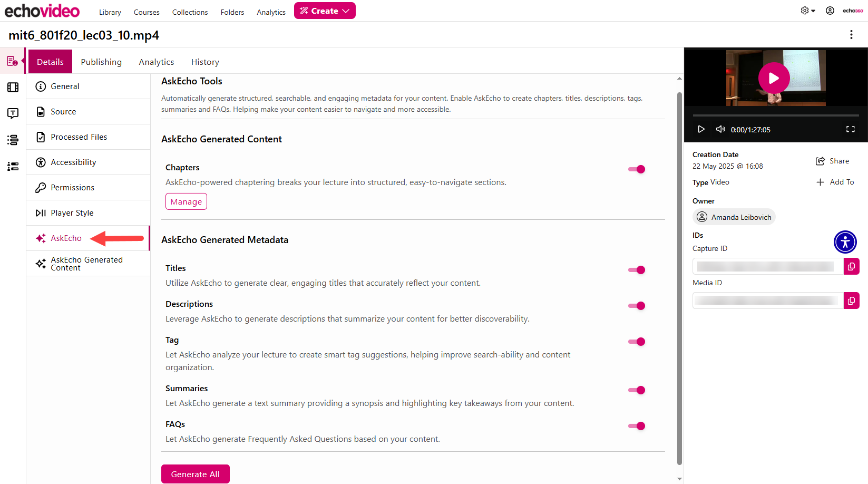Toggle the Descriptions switch
The image size is (868, 484).
coord(637,306)
